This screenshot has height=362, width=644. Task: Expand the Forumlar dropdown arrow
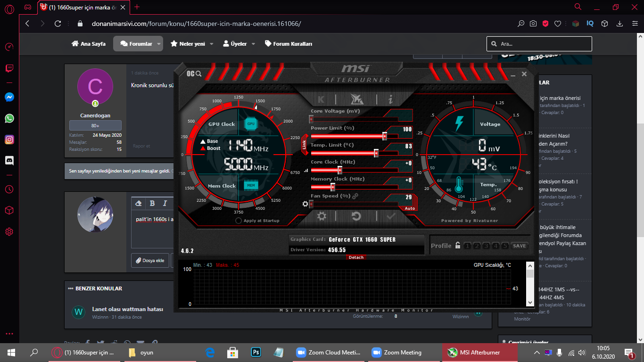pos(159,44)
